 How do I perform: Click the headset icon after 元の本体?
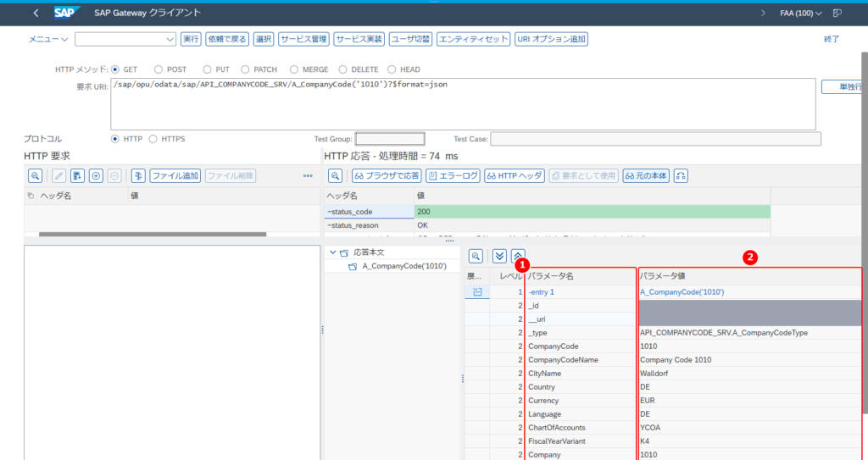pos(681,176)
